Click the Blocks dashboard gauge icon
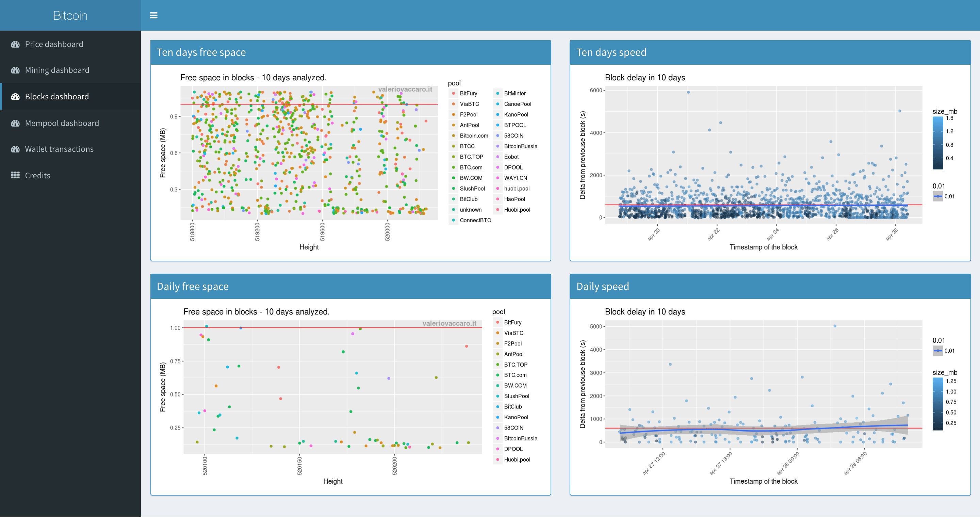Viewport: 980px width, 517px height. 15,97
